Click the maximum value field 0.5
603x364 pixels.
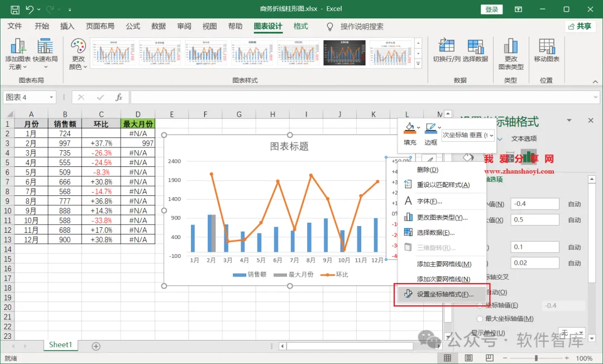[x=534, y=219]
